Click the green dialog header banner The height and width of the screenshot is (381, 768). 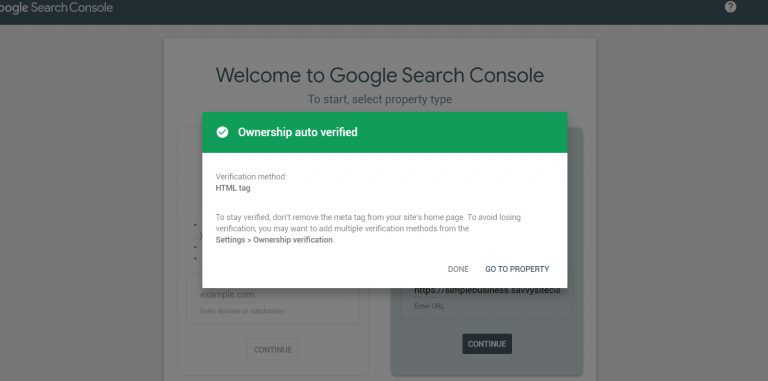pos(384,132)
